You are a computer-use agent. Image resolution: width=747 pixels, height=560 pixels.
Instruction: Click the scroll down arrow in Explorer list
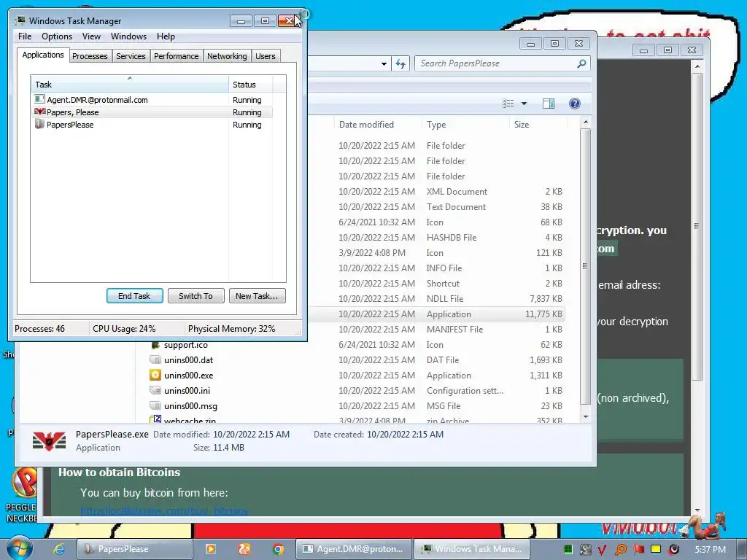pos(586,416)
